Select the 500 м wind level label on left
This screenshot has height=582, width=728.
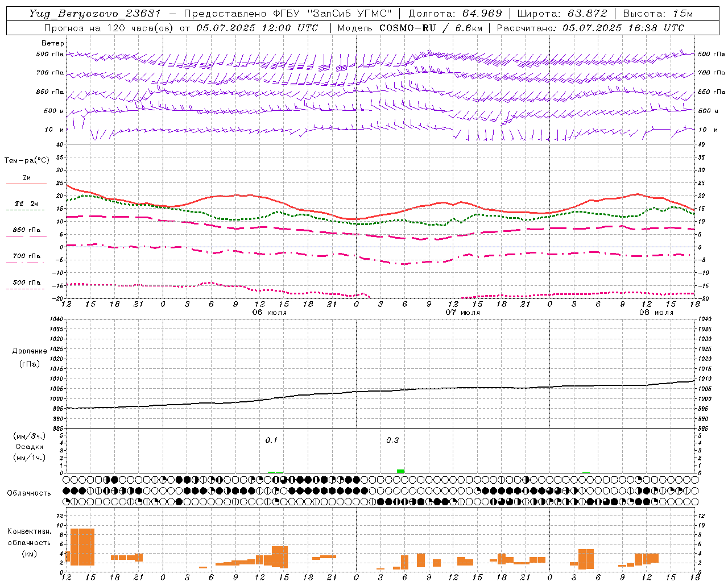point(54,111)
